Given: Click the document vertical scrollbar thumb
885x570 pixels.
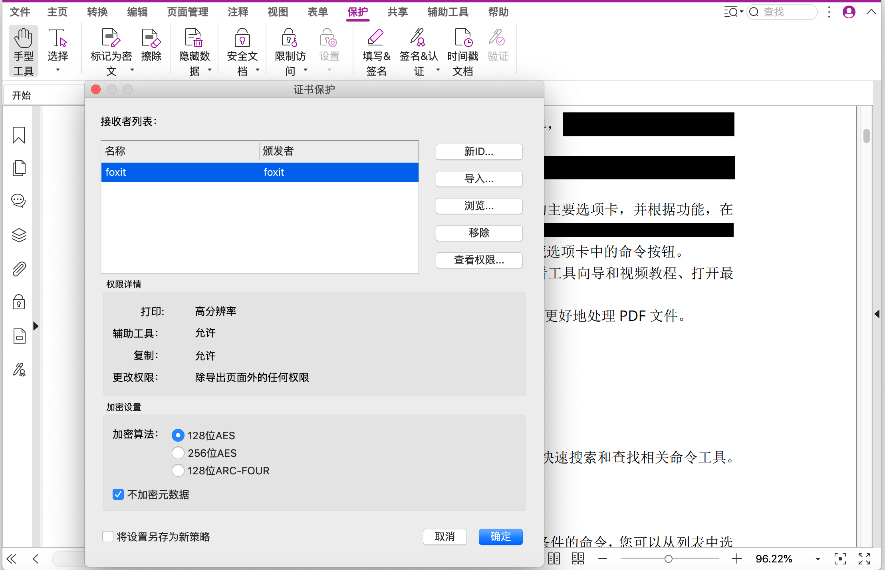Looking at the screenshot, I should point(866,136).
